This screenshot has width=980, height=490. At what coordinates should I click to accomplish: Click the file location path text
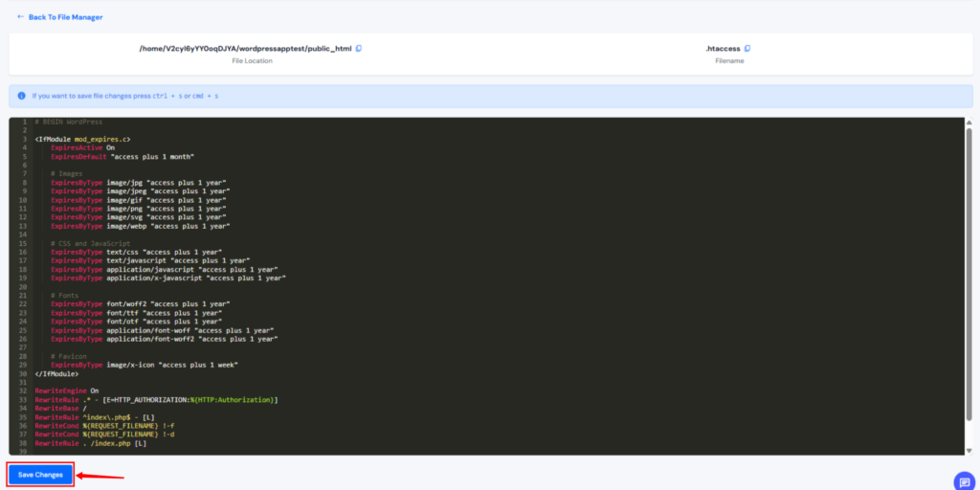tap(246, 49)
